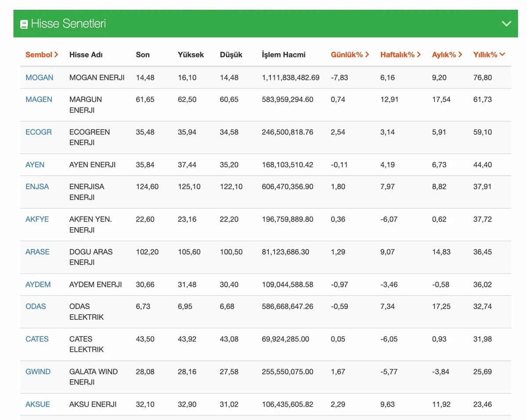The width and height of the screenshot is (527, 420).
Task: Click ARASE volume 81,123,686.30
Action: click(x=286, y=252)
